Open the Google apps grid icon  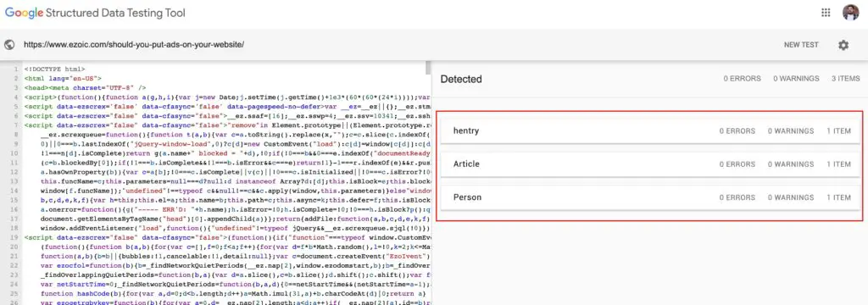(x=826, y=13)
